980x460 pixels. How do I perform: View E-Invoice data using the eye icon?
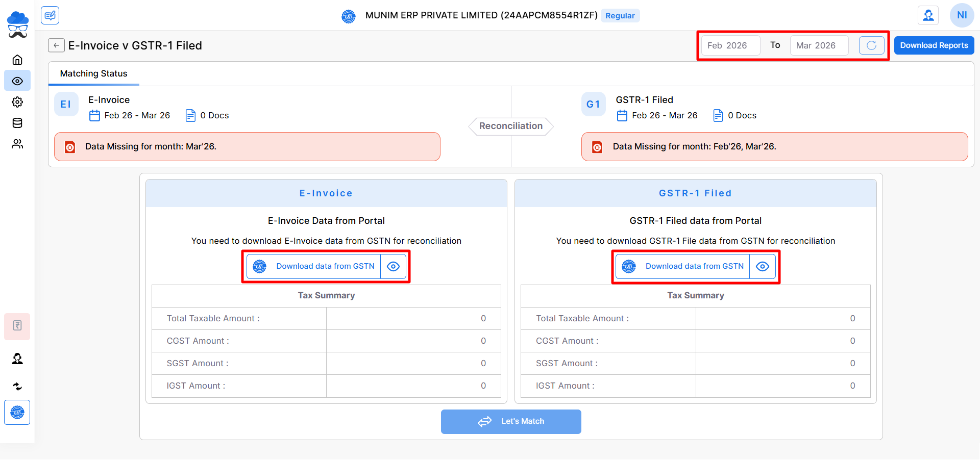[x=393, y=266]
